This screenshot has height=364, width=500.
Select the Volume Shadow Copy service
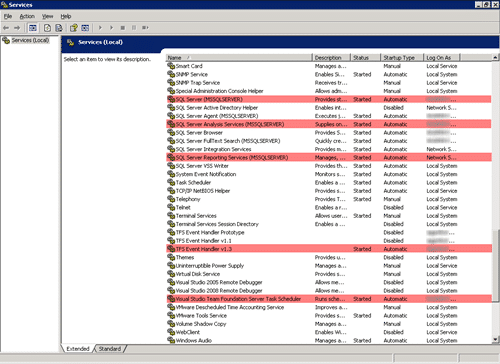pyautogui.click(x=329, y=324)
